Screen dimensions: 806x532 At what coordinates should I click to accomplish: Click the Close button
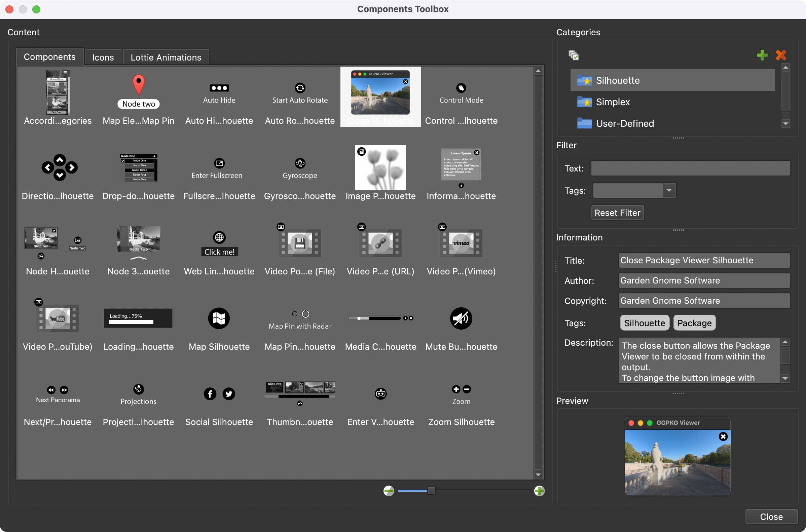pyautogui.click(x=771, y=517)
